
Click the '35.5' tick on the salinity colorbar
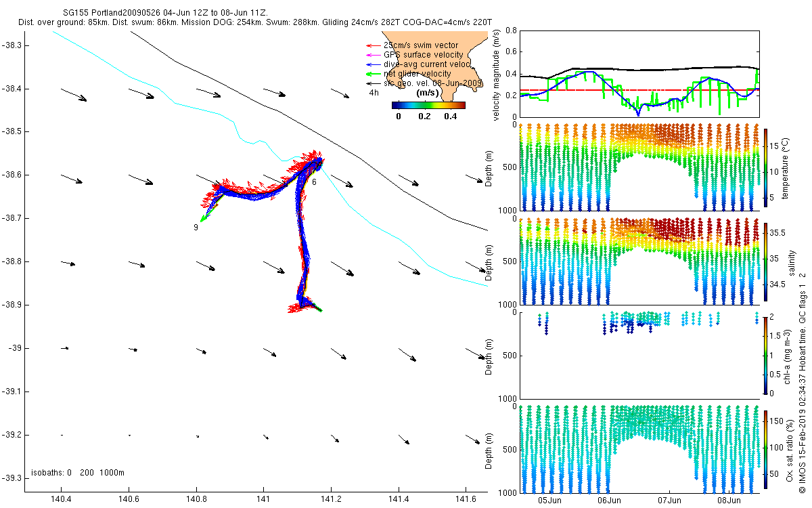click(779, 232)
